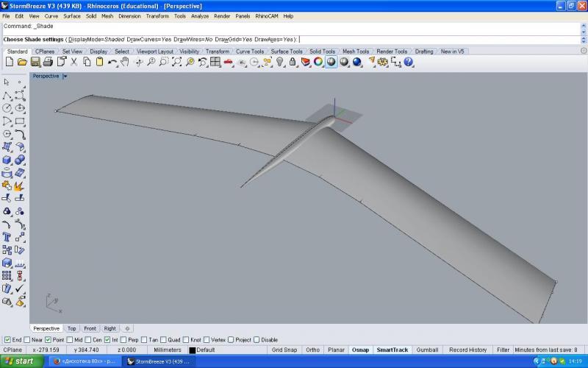Click the Print icon in toolbar
The width and height of the screenshot is (588, 368).
[x=48, y=63]
